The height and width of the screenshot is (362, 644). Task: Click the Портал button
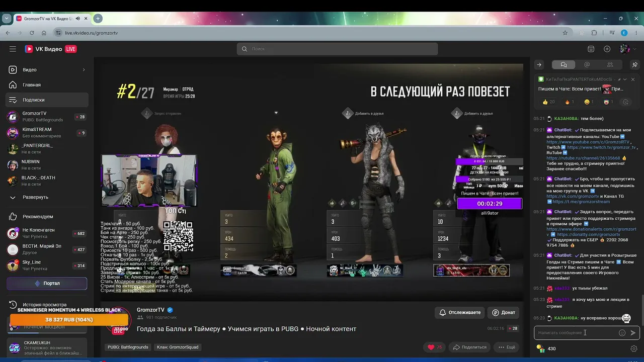pos(47,284)
